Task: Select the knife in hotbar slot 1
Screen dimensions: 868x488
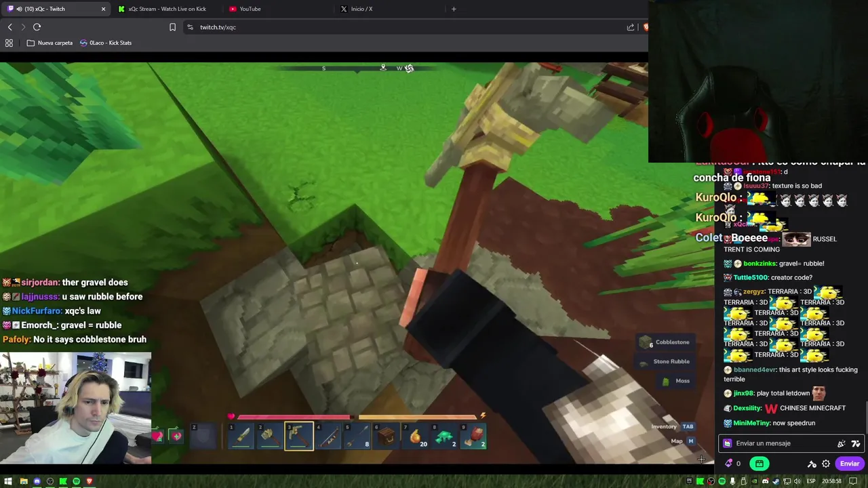Action: (x=241, y=436)
